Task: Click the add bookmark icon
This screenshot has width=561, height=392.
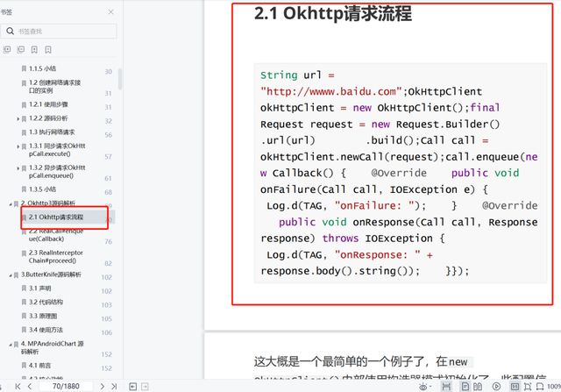Action: (x=34, y=50)
